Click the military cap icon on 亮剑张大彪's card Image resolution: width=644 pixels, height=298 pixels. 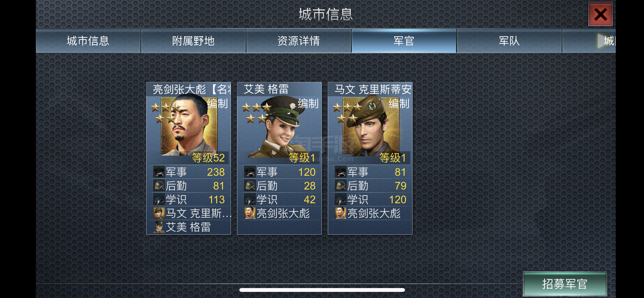pos(159,172)
